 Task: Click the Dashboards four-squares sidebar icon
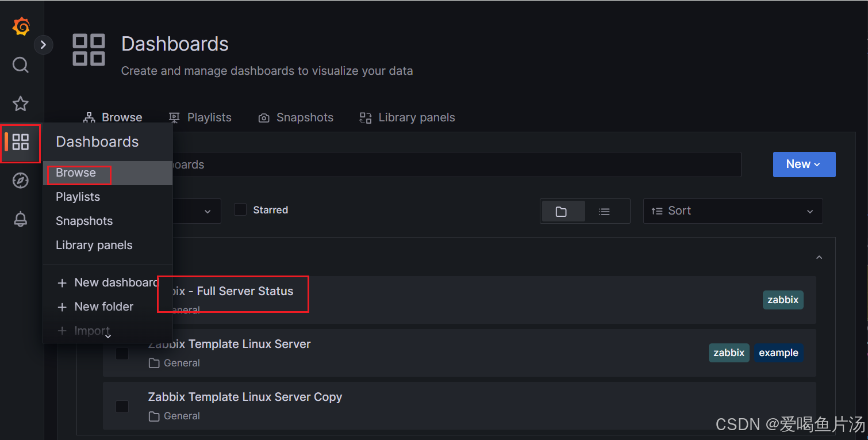[21, 142]
